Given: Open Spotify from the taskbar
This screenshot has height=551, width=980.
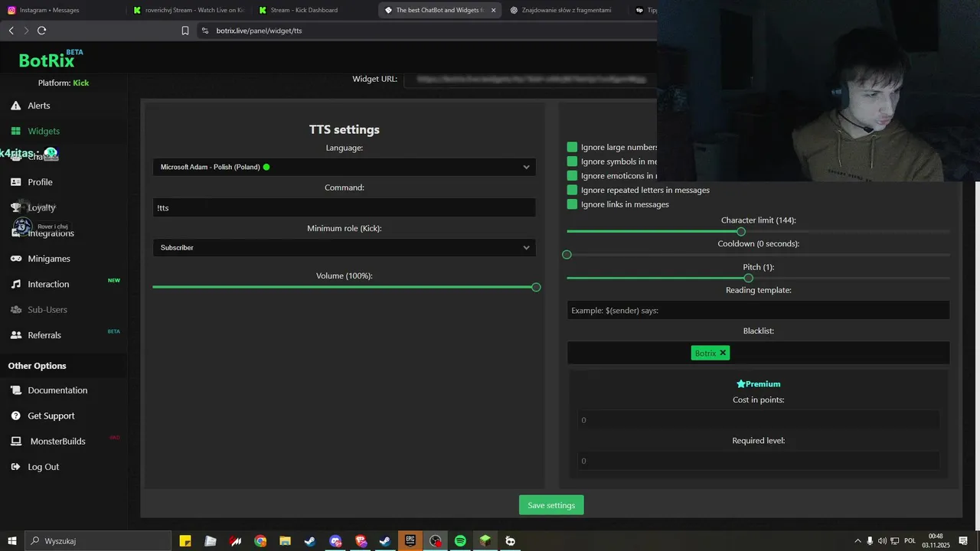Looking at the screenshot, I should (460, 541).
